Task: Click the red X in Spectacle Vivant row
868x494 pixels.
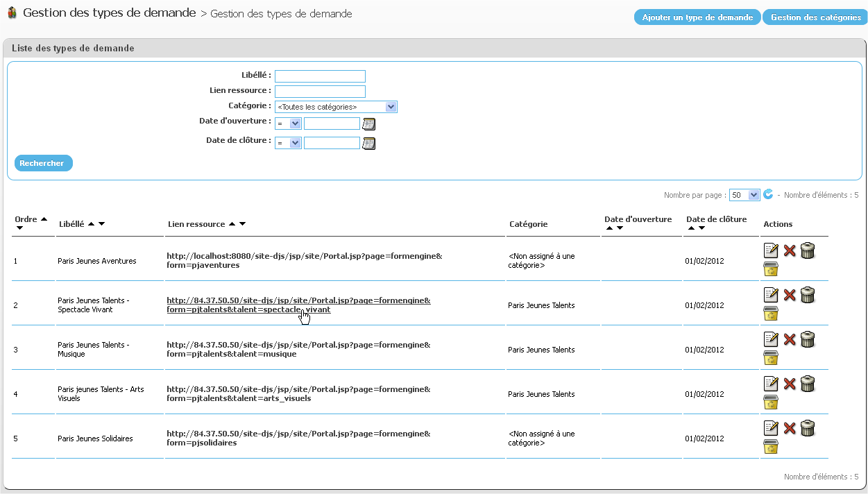Action: pos(790,295)
